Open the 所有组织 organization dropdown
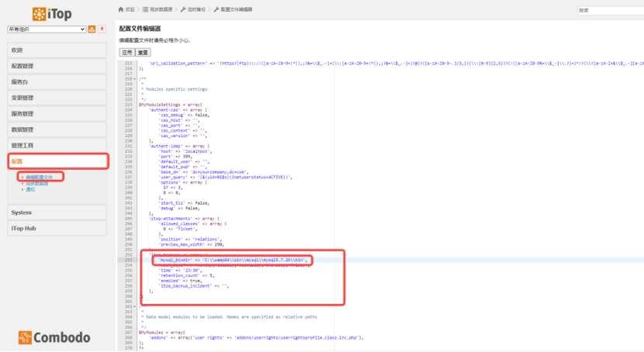The height and width of the screenshot is (352, 644). tap(47, 29)
